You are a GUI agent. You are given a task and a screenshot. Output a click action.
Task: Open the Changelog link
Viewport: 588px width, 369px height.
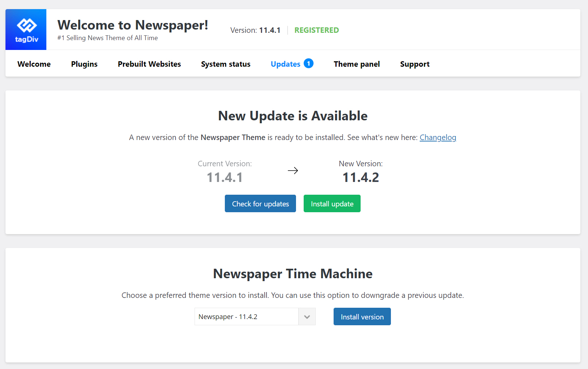coord(438,137)
